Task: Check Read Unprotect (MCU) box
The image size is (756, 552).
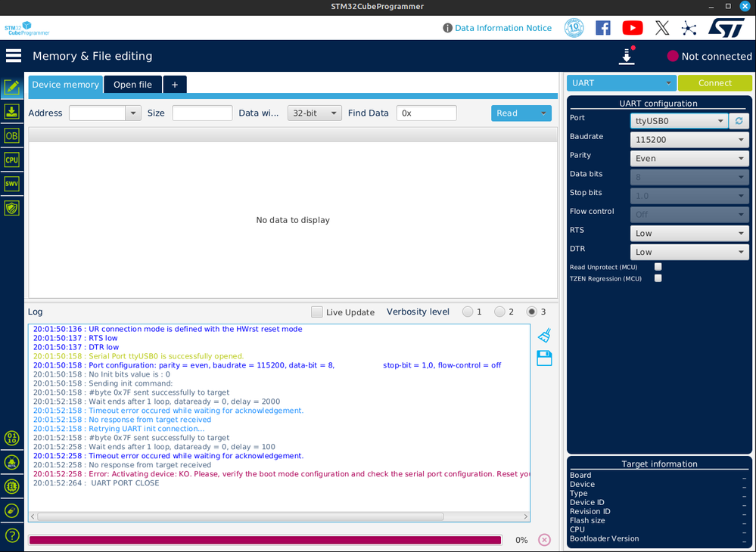Action: tap(658, 266)
